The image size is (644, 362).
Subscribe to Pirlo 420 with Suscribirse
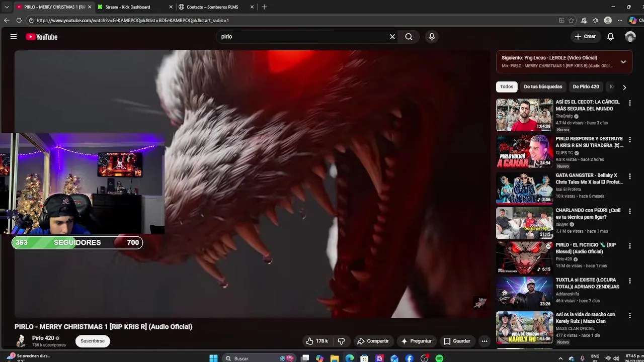point(93,341)
